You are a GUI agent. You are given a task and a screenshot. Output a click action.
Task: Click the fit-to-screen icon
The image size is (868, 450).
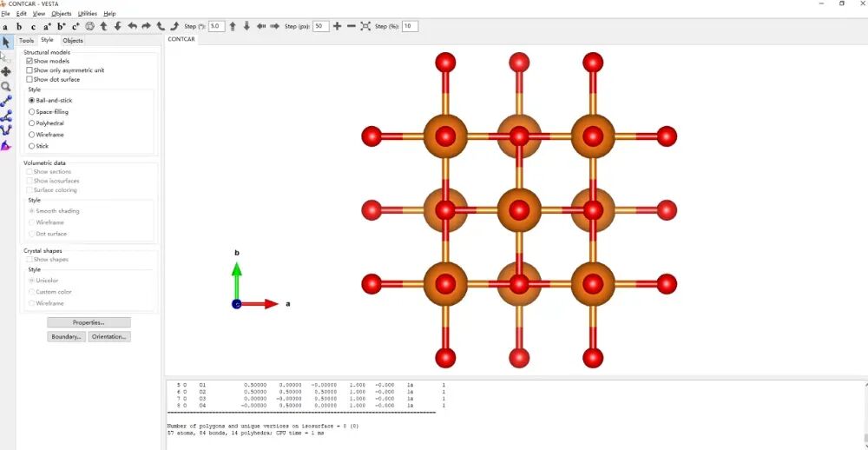pyautogui.click(x=365, y=27)
